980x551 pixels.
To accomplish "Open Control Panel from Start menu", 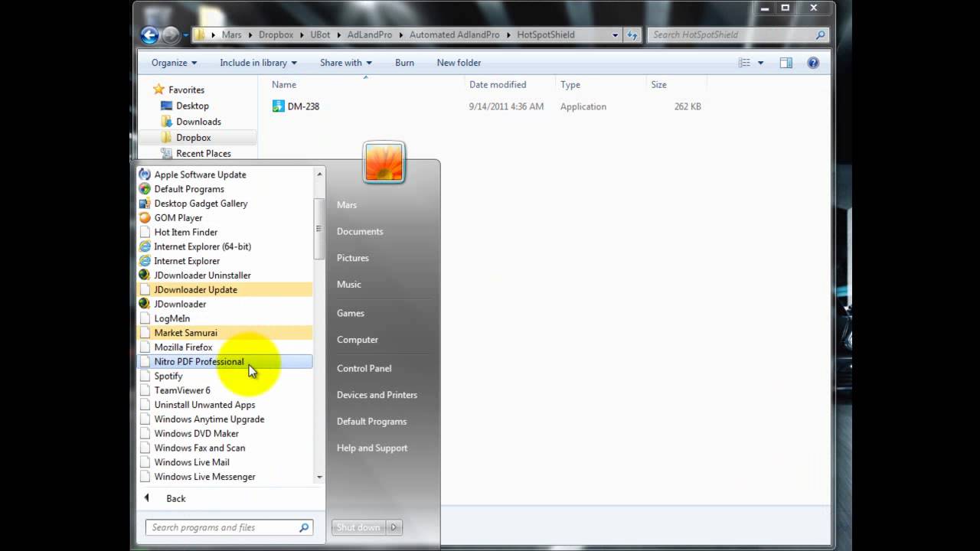I will point(364,368).
